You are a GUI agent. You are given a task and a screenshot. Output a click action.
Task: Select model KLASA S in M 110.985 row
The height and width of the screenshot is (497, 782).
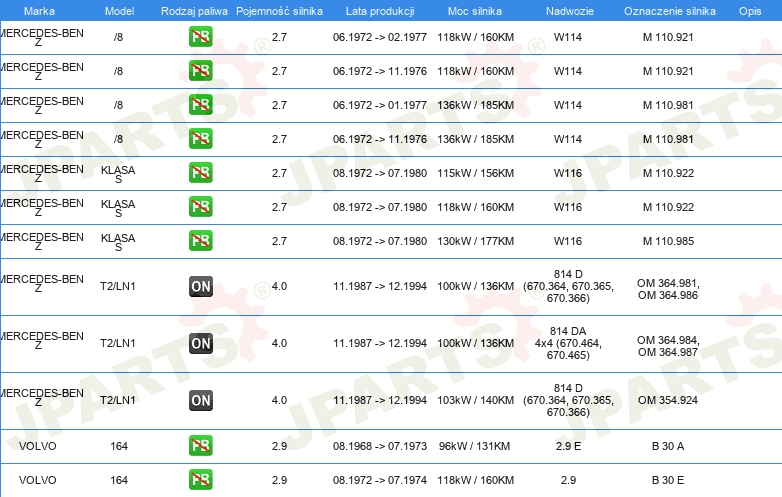tap(118, 242)
